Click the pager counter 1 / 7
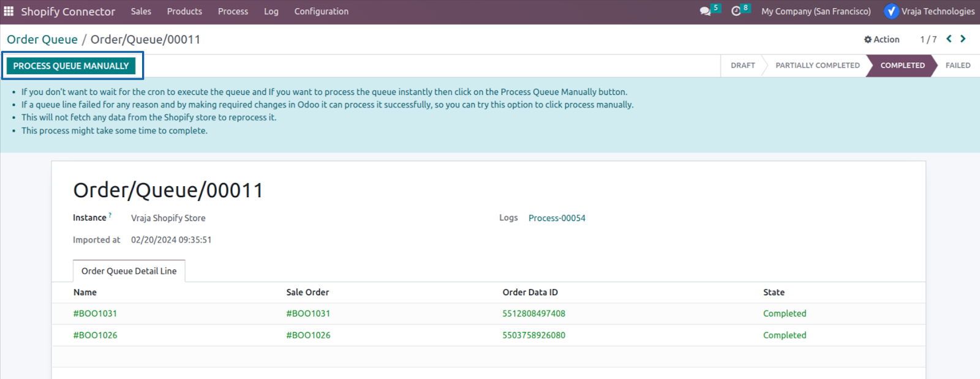Image resolution: width=980 pixels, height=379 pixels. point(928,39)
